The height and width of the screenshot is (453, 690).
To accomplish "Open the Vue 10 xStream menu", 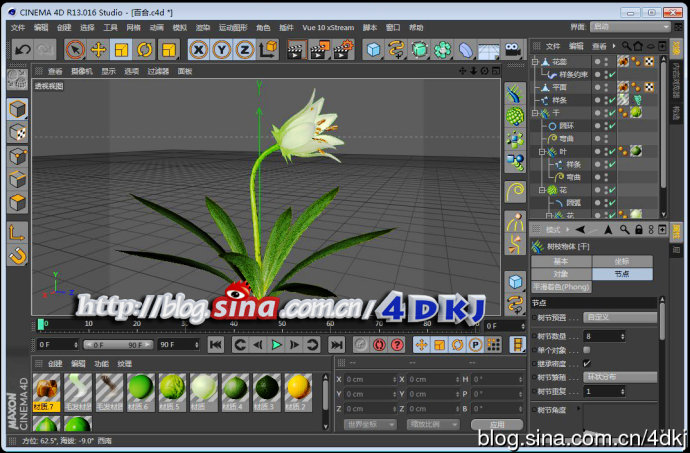I will point(328,27).
